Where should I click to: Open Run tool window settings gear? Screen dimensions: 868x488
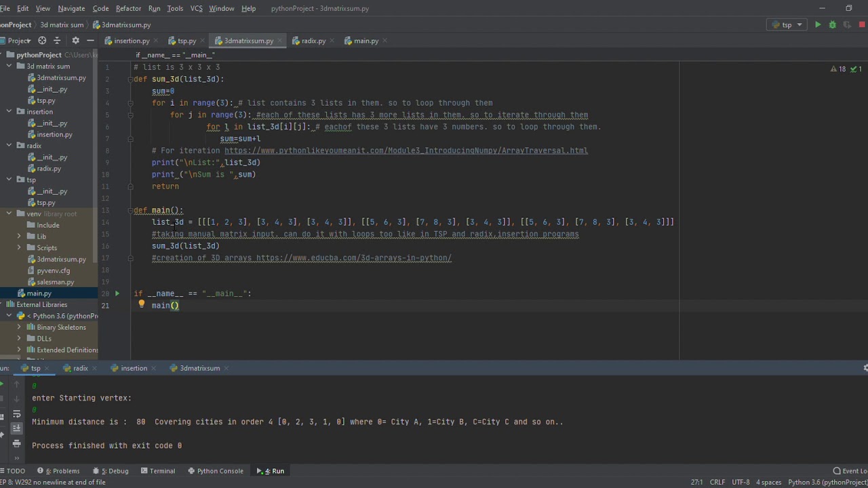coord(865,368)
